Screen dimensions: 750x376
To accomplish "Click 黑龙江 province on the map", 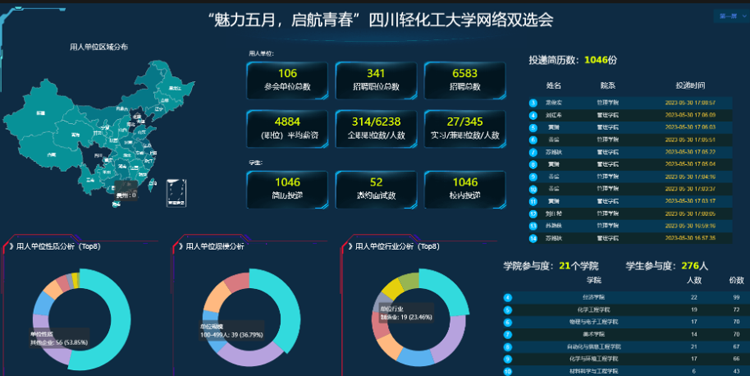I will click(175, 88).
